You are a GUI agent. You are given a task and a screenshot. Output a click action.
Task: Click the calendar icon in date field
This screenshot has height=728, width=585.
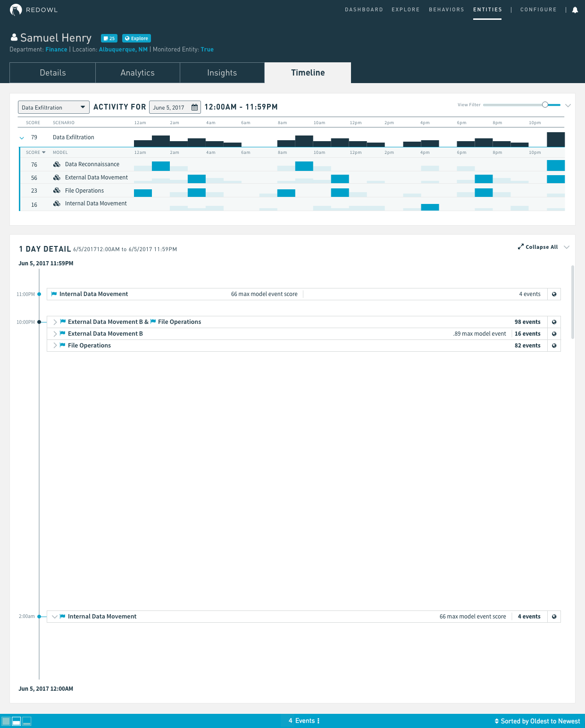pyautogui.click(x=194, y=107)
